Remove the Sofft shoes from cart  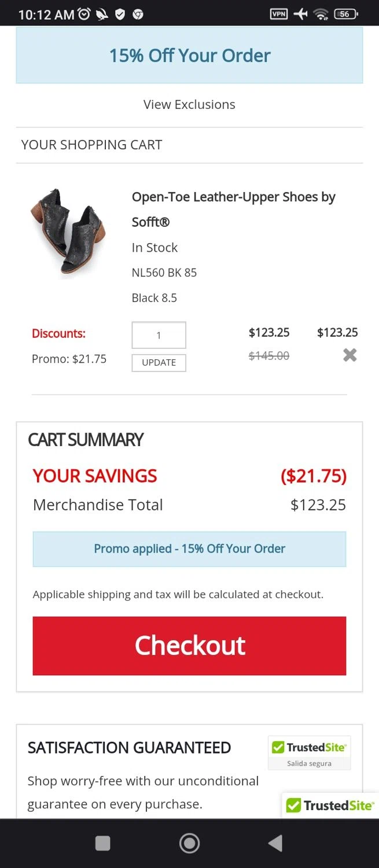[349, 355]
